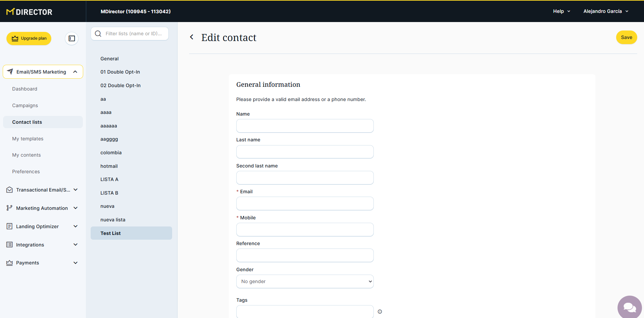644x318 pixels.
Task: Expand the Payments section
Action: coord(75,263)
